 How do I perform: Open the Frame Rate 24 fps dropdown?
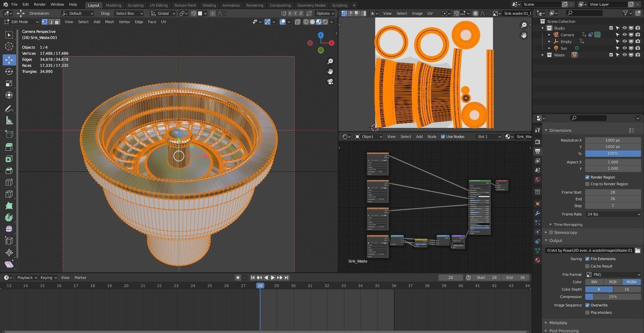coord(613,214)
